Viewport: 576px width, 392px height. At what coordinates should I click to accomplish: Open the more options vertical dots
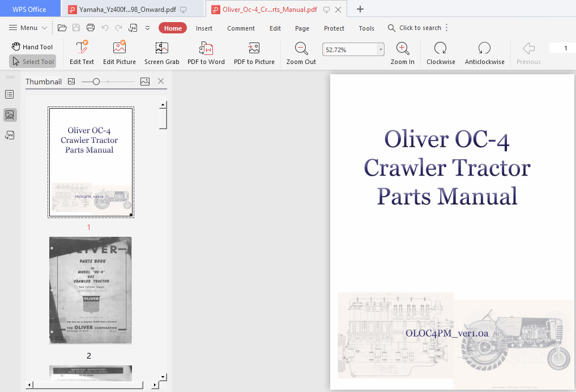pos(447,28)
